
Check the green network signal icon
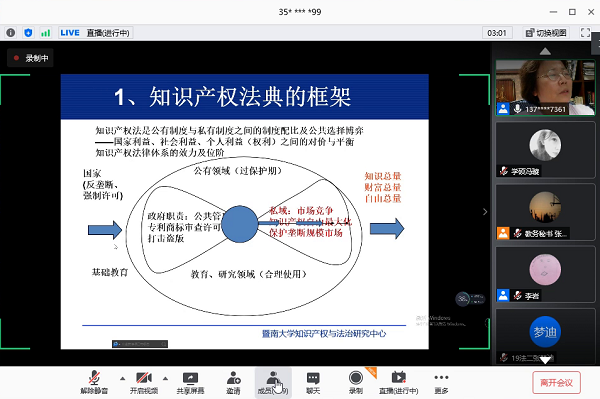[x=46, y=33]
